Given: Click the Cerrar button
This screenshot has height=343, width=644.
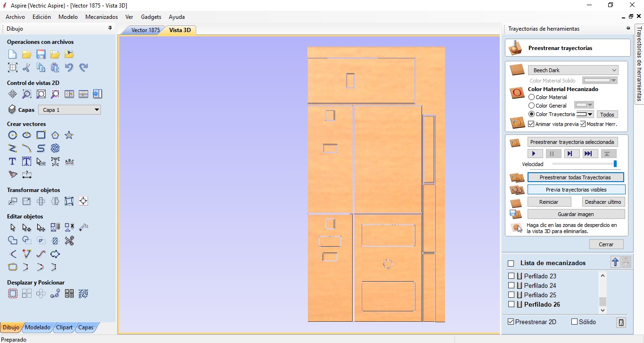Looking at the screenshot, I should [x=606, y=244].
